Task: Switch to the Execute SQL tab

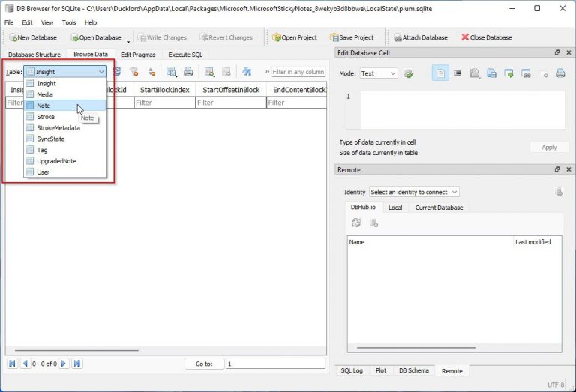Action: (x=185, y=55)
